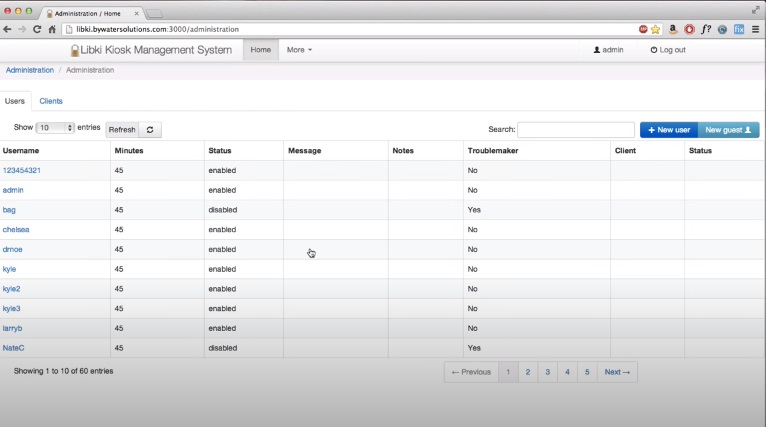Switch to the Clients tab
This screenshot has width=766, height=427.
pos(51,101)
